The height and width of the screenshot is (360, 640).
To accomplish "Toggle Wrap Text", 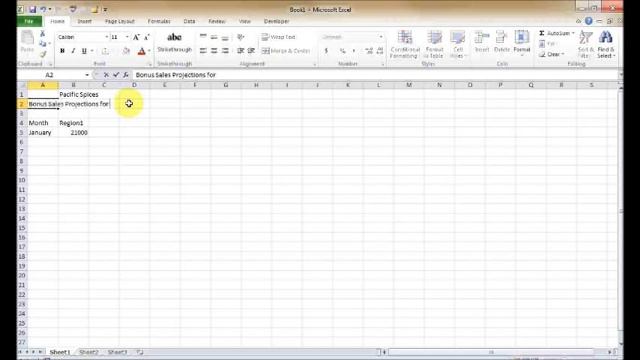I will (278, 37).
